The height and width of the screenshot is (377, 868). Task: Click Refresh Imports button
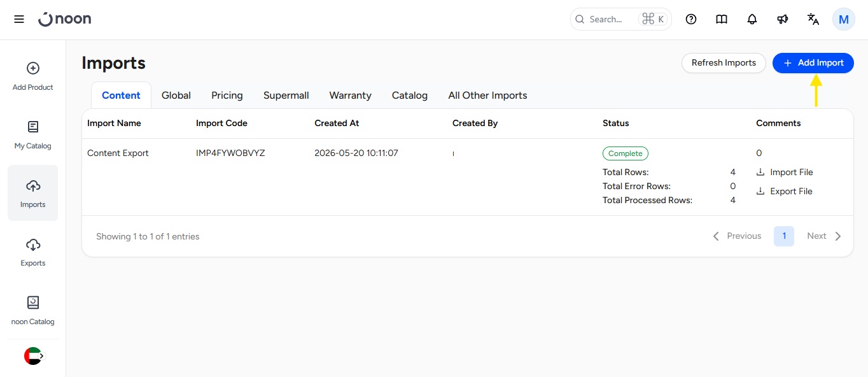pos(724,63)
